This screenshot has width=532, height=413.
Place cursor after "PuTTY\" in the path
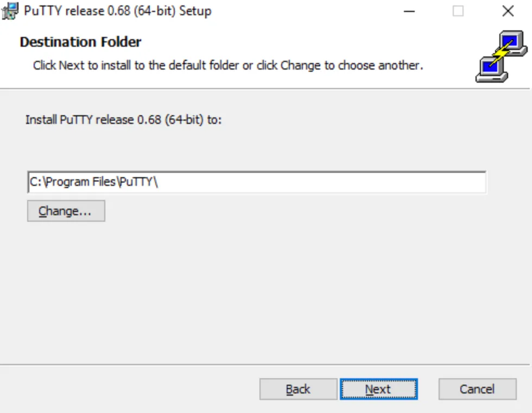coord(159,182)
